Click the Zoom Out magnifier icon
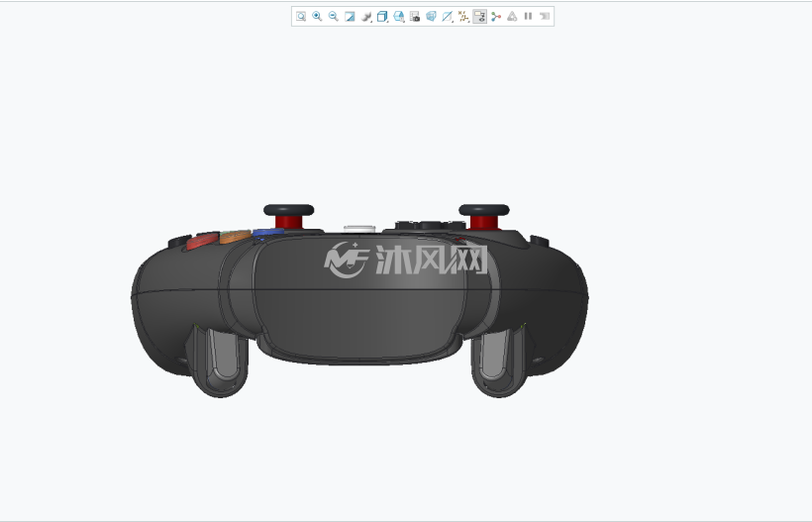 (x=333, y=16)
